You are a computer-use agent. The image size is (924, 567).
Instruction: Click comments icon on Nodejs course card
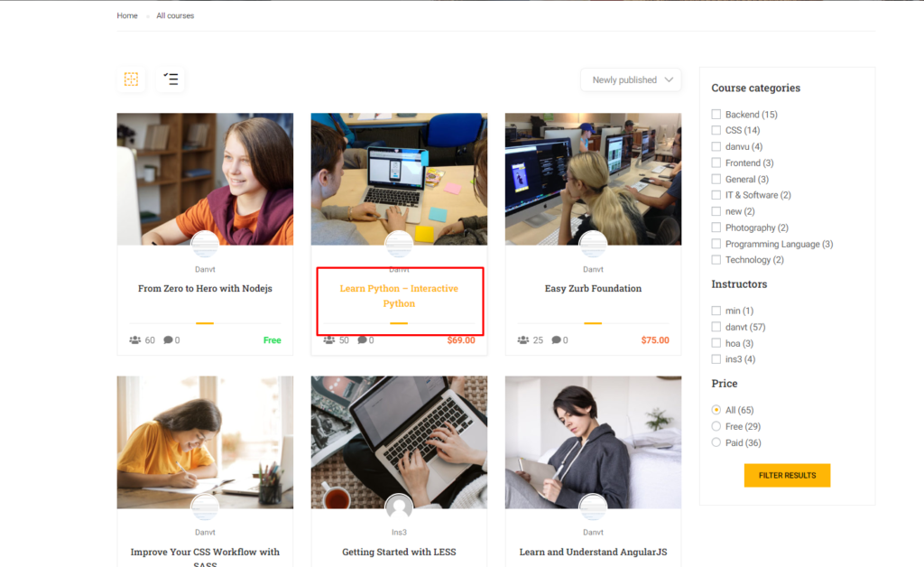(x=168, y=340)
